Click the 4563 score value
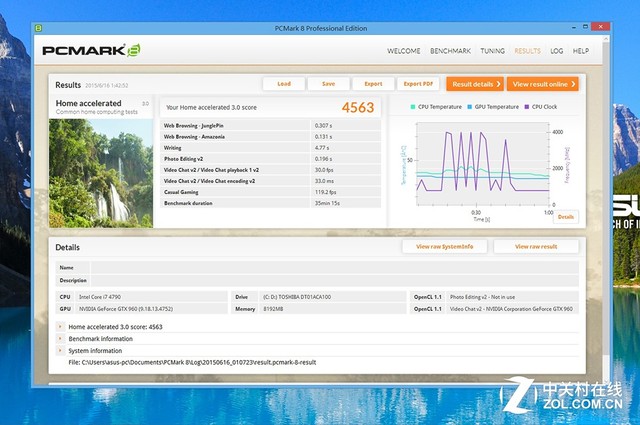 (358, 107)
